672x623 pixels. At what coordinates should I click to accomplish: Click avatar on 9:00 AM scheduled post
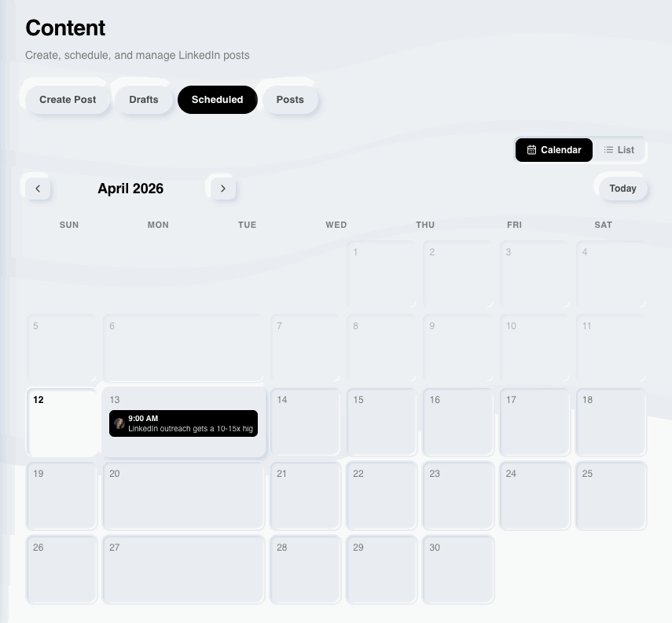(x=119, y=423)
